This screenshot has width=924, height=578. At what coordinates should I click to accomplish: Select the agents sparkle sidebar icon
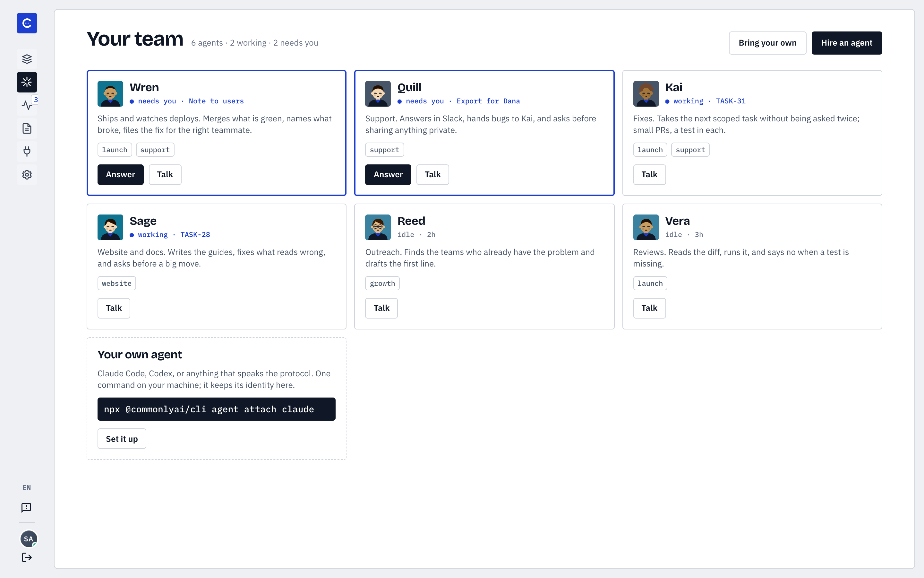click(27, 82)
